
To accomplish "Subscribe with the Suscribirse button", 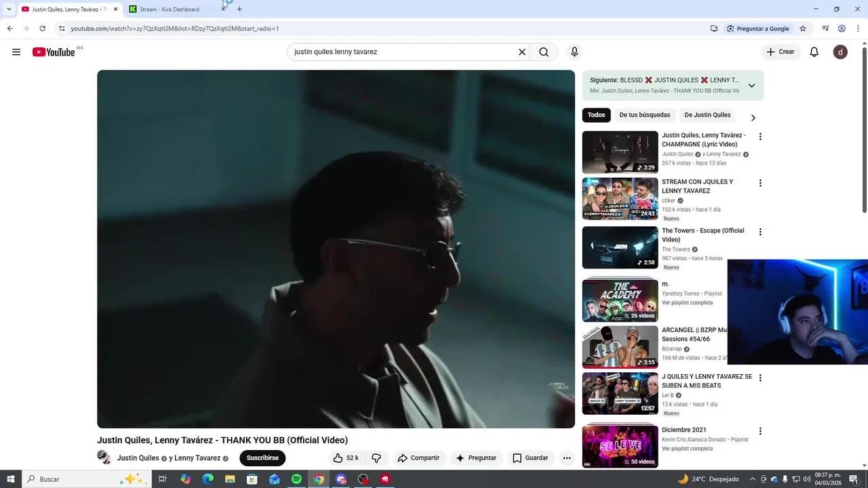I will point(262,458).
